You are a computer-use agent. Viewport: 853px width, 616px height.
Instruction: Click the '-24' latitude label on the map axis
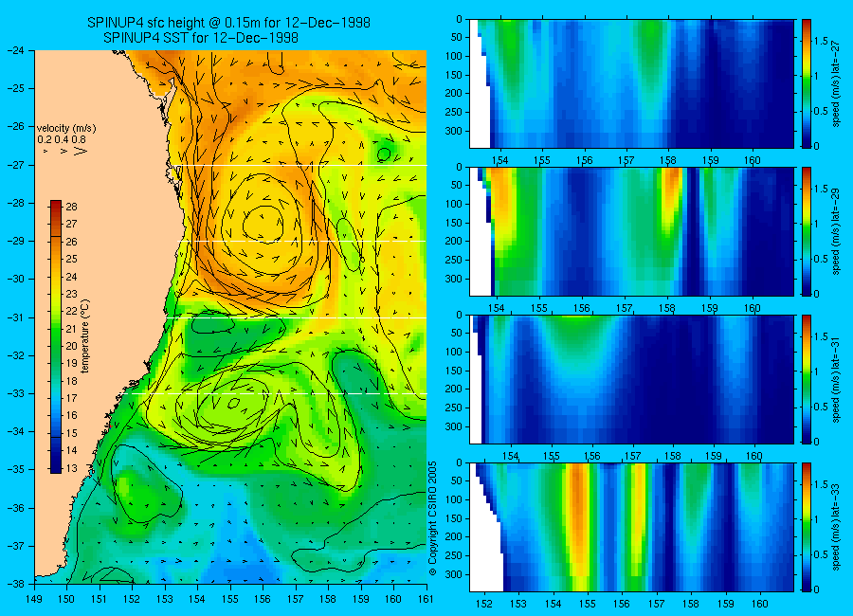coord(16,50)
